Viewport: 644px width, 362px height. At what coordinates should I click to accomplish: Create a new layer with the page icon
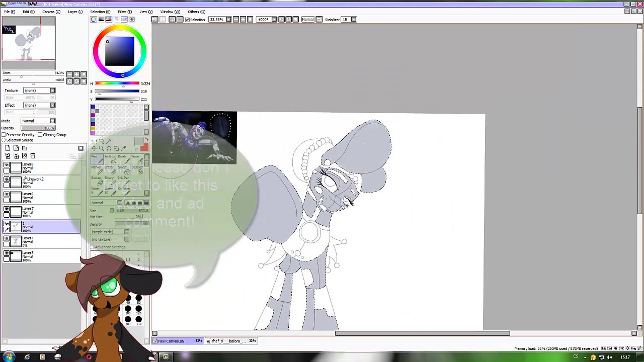[x=8, y=148]
